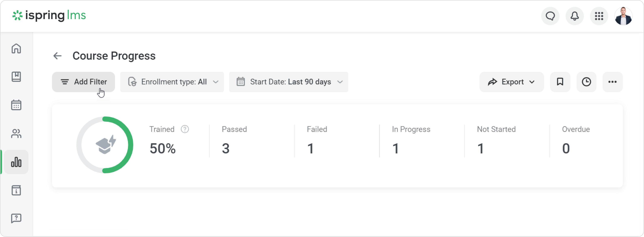Screen dimensions: 644x237
Task: Open the Export dropdown menu
Action: [x=511, y=82]
